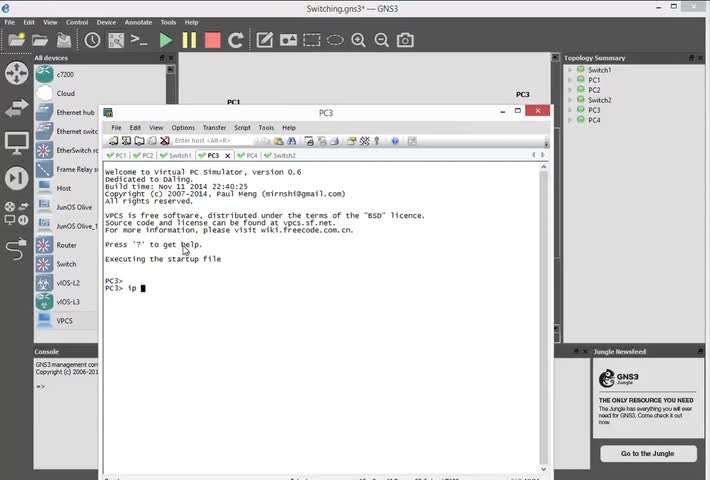Viewport: 710px width, 480px height.
Task: Click the SecureCRT Connect toolbar icon
Action: pyautogui.click(x=113, y=141)
